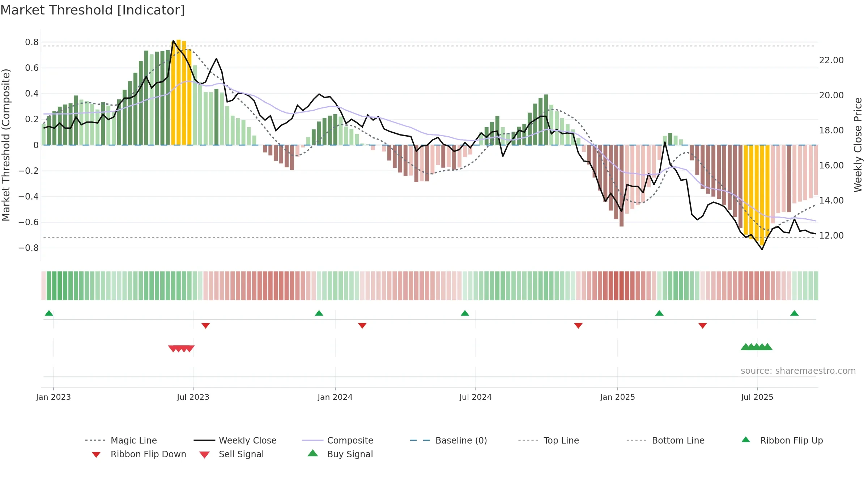Click the Ribbon Flip Down marker between Jan and Jul 2025
868x488 pixels.
tap(703, 326)
